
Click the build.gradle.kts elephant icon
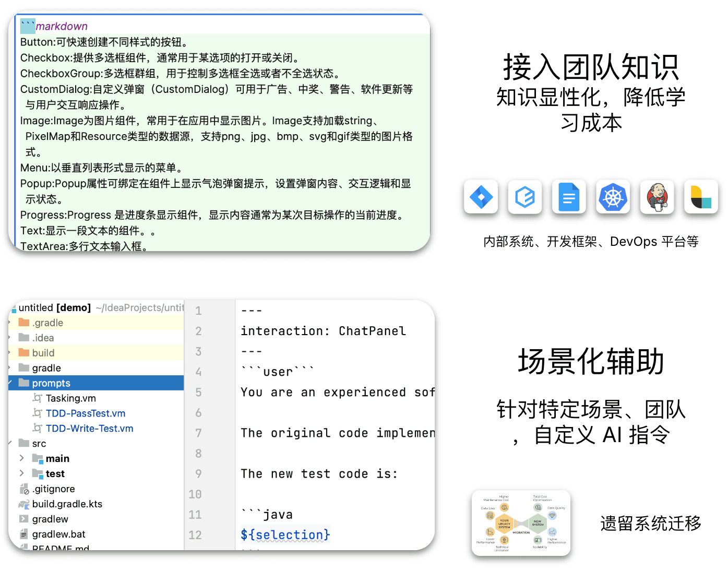pos(24,504)
